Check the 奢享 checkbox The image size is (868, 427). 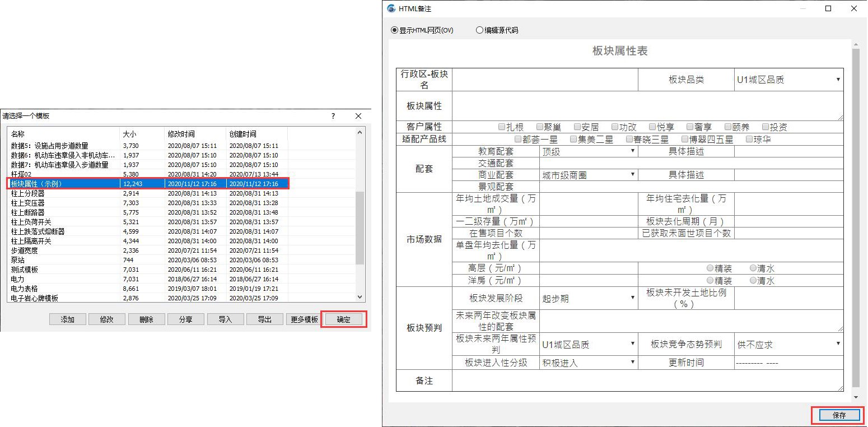click(690, 127)
